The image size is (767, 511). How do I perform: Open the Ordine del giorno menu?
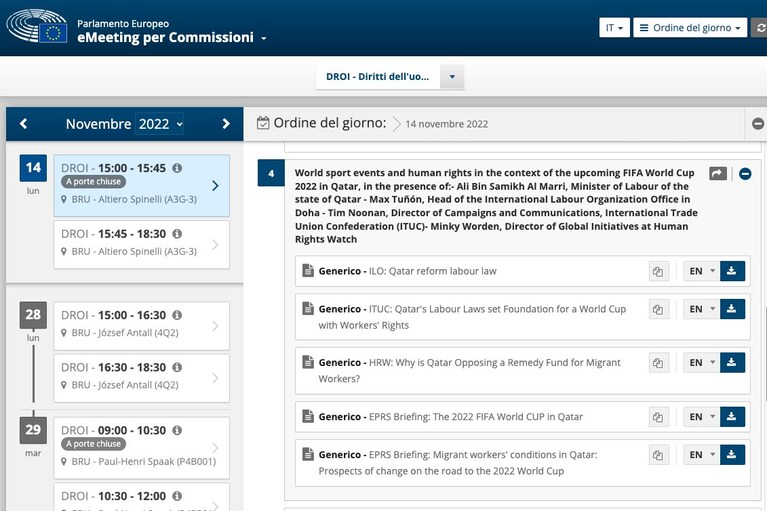point(690,28)
